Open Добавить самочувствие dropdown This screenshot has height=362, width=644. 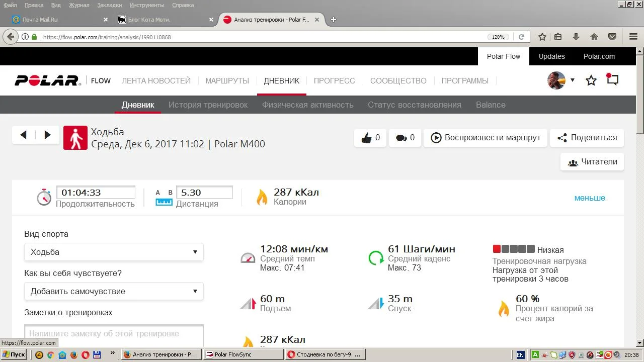[x=114, y=291]
